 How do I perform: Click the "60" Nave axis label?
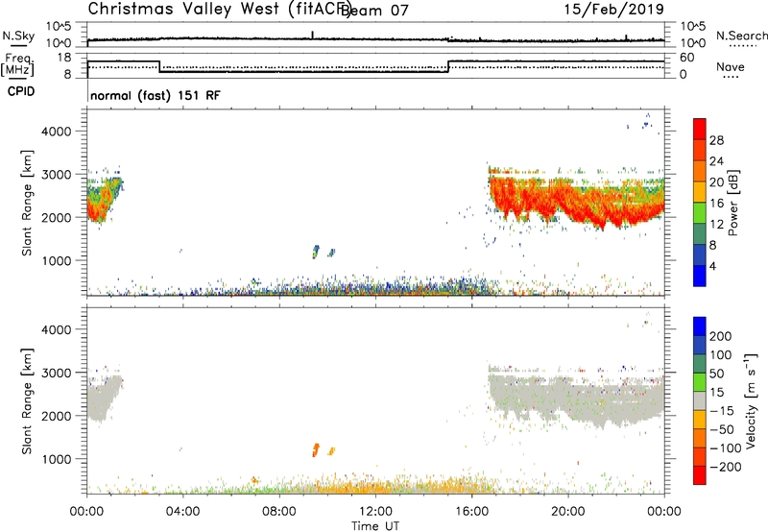coord(687,58)
